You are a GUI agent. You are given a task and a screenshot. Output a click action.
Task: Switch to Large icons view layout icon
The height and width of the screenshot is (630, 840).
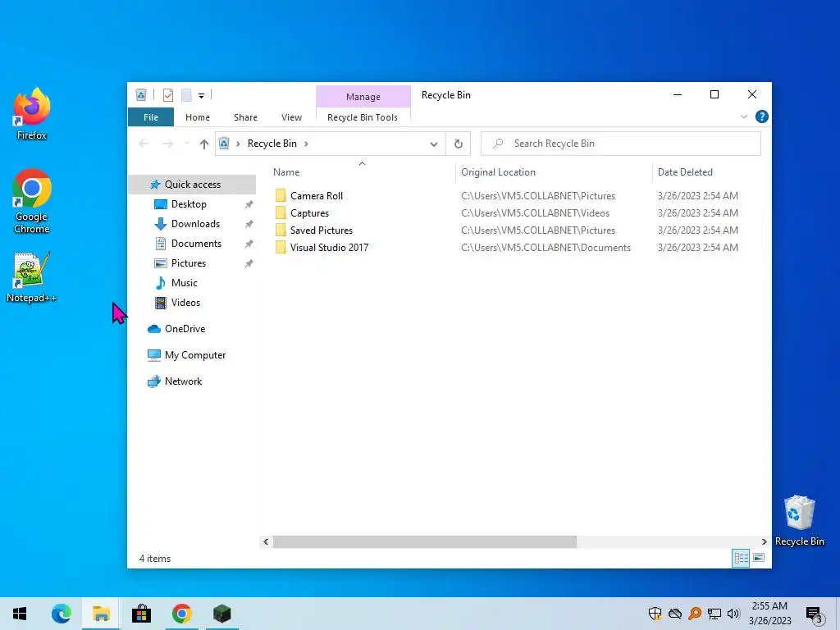pos(759,558)
